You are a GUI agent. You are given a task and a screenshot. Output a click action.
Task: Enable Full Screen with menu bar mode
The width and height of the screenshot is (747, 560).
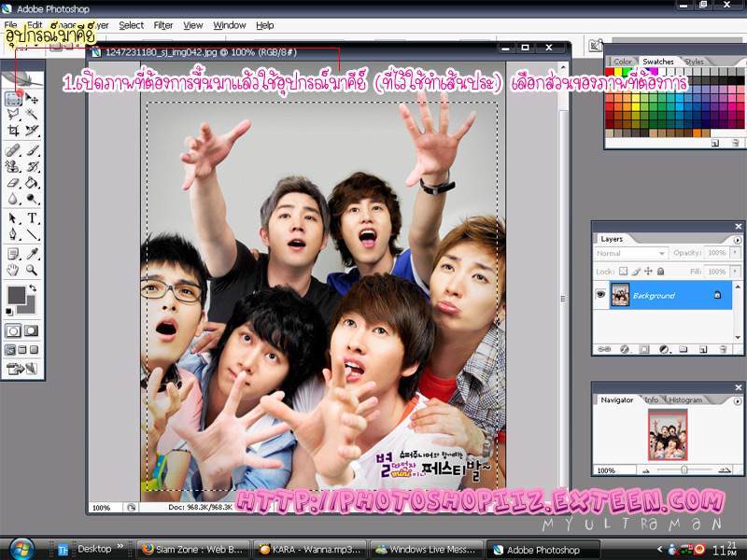coord(22,350)
